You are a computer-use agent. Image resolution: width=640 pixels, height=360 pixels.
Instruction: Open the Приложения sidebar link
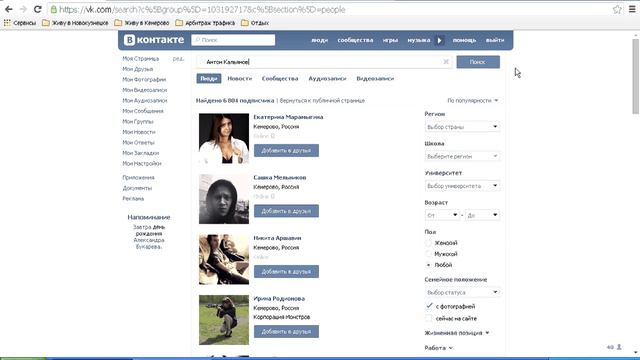coord(138,178)
